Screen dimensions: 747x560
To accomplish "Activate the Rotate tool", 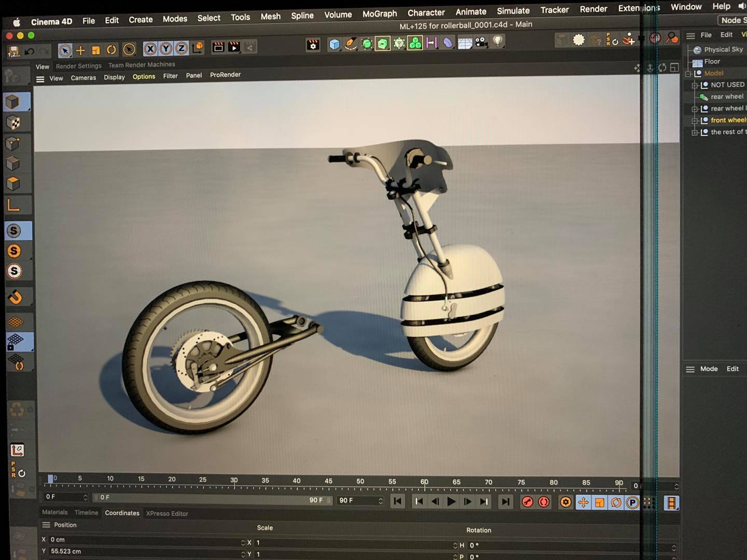I will 111,50.
